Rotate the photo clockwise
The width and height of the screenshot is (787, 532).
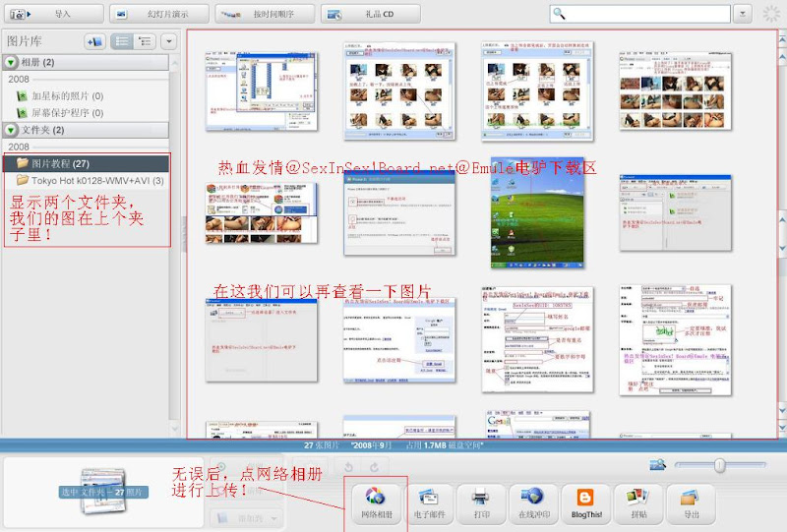pos(374,468)
